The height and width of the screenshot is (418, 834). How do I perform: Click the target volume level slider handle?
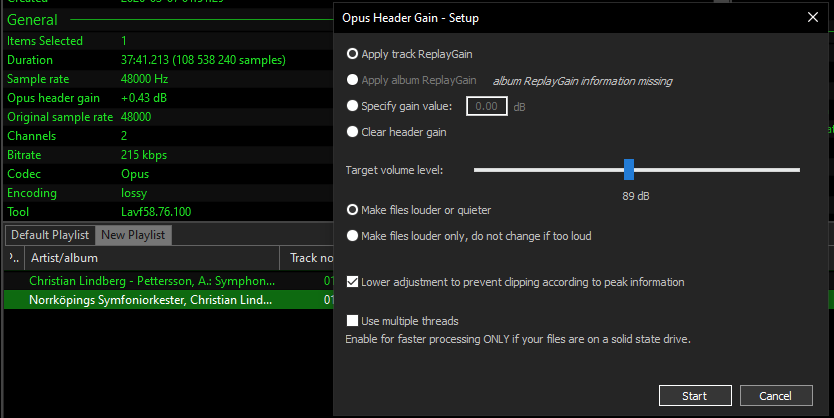click(629, 169)
